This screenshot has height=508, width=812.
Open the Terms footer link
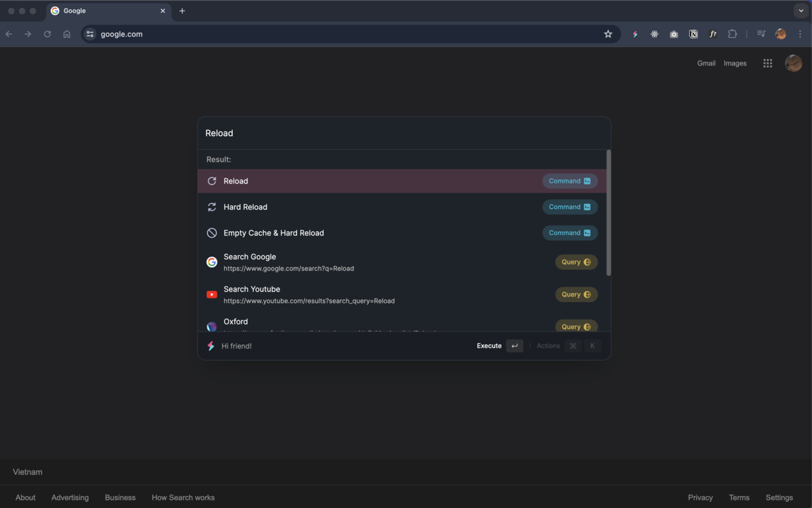pos(739,498)
